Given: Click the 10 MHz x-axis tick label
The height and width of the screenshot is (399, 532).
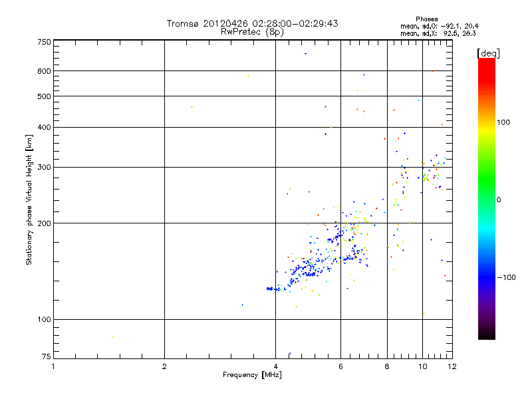Looking at the screenshot, I should 422,366.
